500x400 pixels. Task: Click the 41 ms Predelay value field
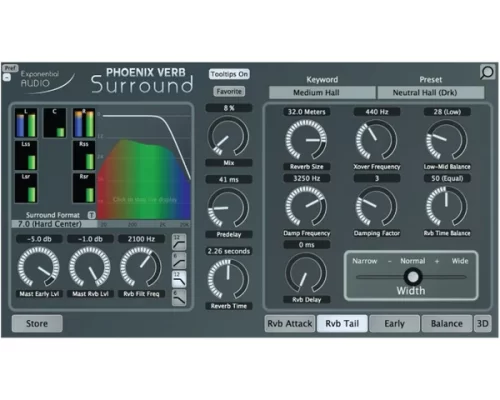[229, 180]
